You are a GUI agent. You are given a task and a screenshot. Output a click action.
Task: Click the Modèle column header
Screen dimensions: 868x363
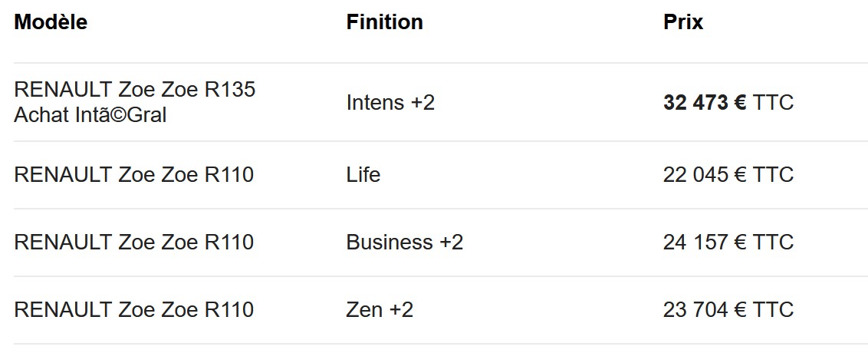(x=51, y=22)
